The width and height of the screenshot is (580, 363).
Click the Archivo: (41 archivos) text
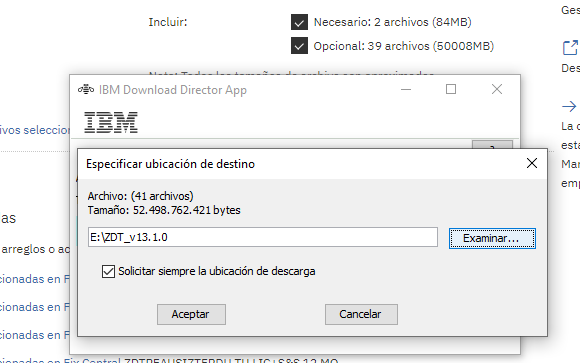[x=141, y=196]
